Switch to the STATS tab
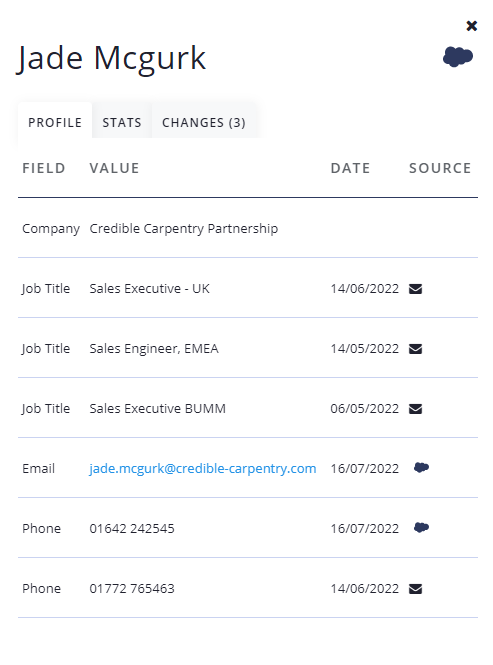This screenshot has width=493, height=665. point(122,123)
